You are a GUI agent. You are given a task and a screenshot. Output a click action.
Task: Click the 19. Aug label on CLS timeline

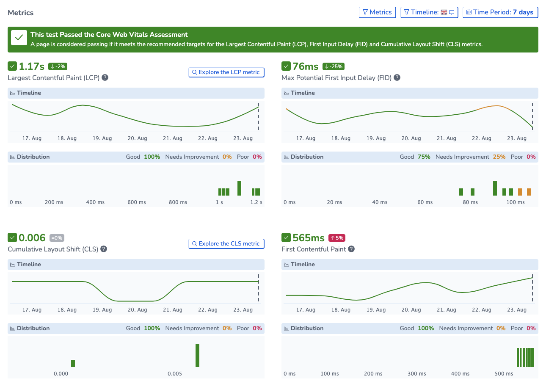(102, 310)
